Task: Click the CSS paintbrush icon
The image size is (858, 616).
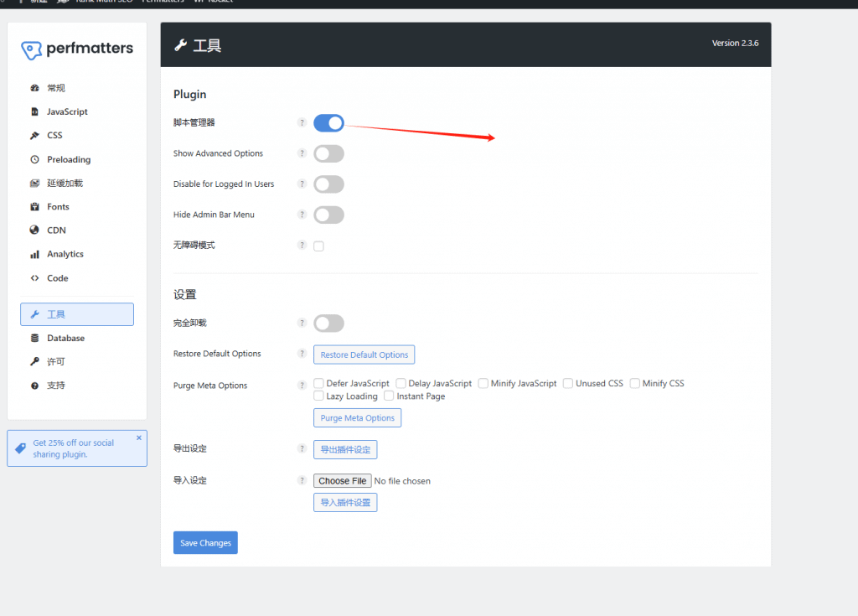Action: click(x=34, y=135)
